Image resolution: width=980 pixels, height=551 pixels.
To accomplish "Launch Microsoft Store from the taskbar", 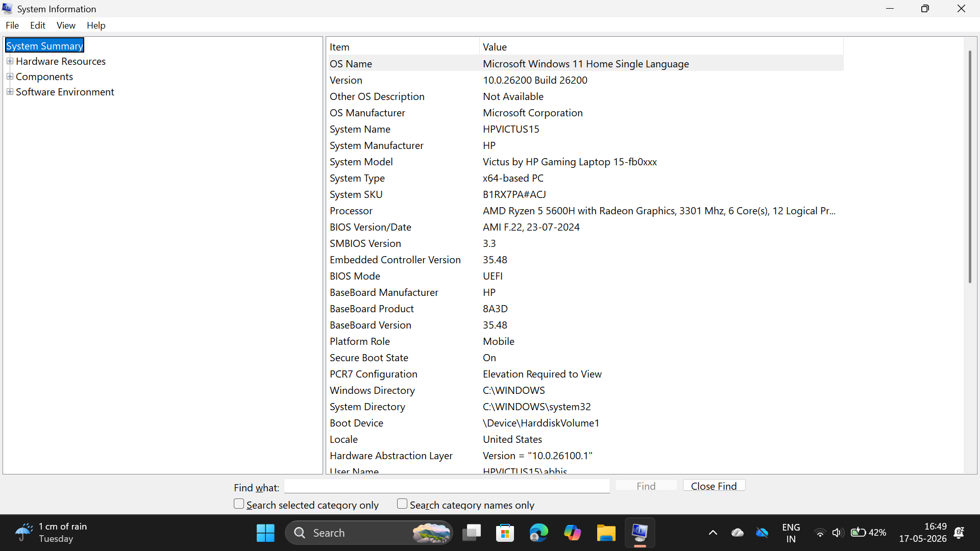I will coord(505,533).
